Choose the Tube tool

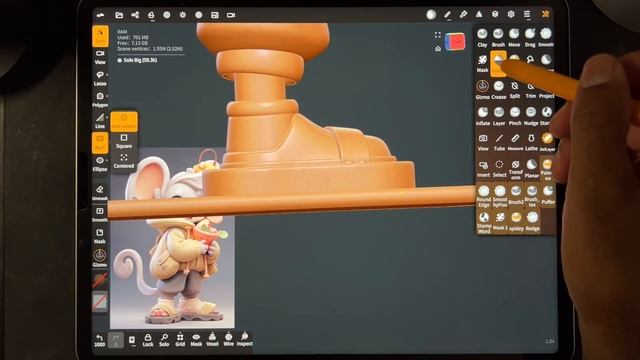pos(499,142)
